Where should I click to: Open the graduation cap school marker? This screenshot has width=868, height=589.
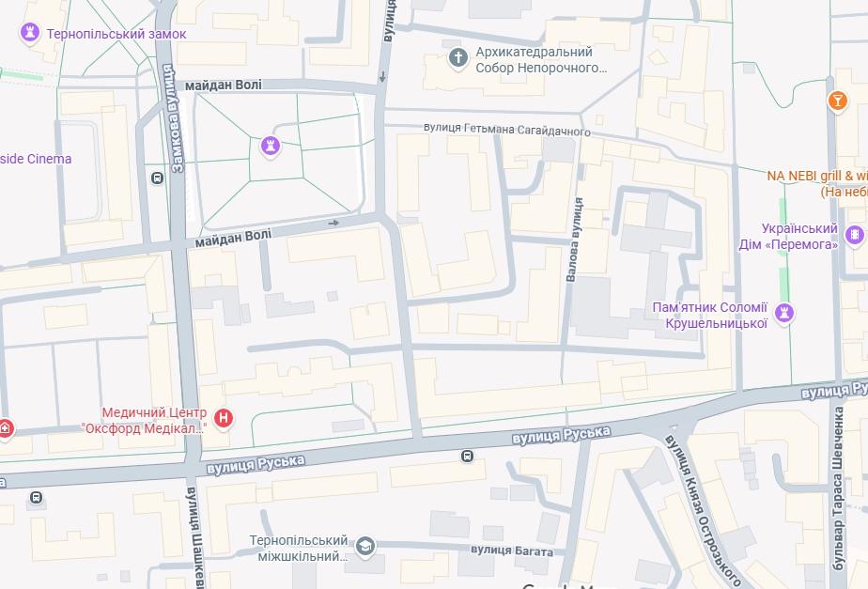[x=364, y=547]
